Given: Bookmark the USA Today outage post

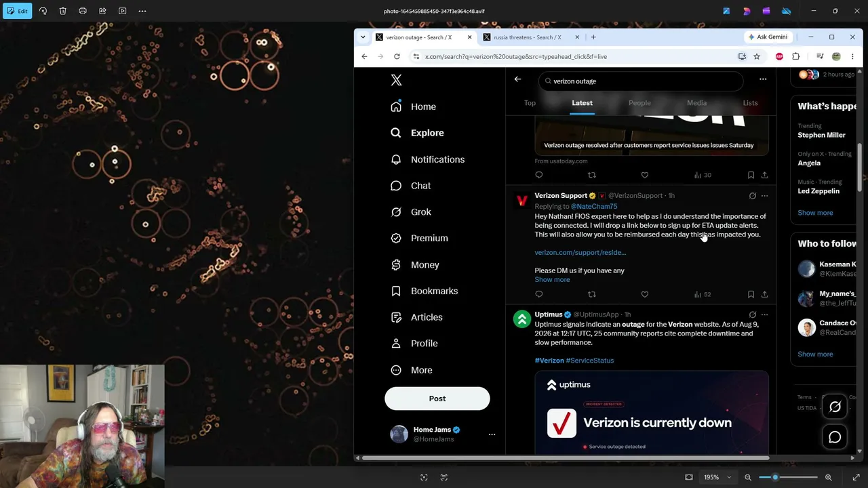Looking at the screenshot, I should point(751,175).
